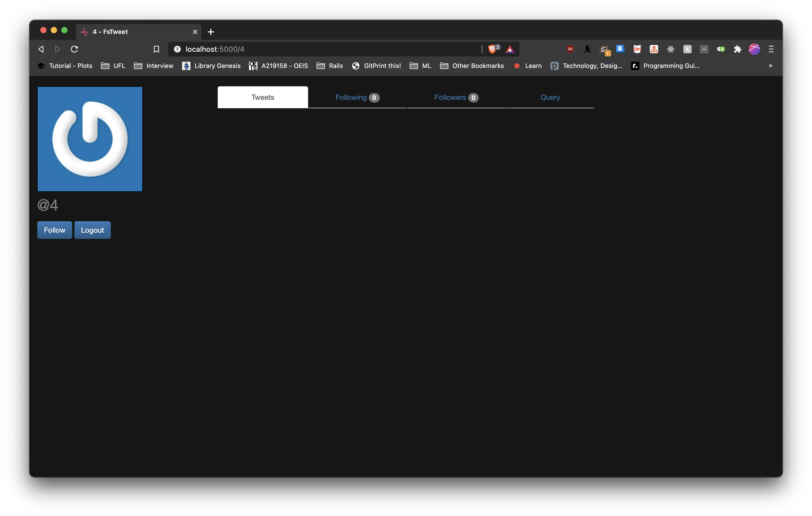Bookmark this page with the bookmark icon

coord(156,49)
